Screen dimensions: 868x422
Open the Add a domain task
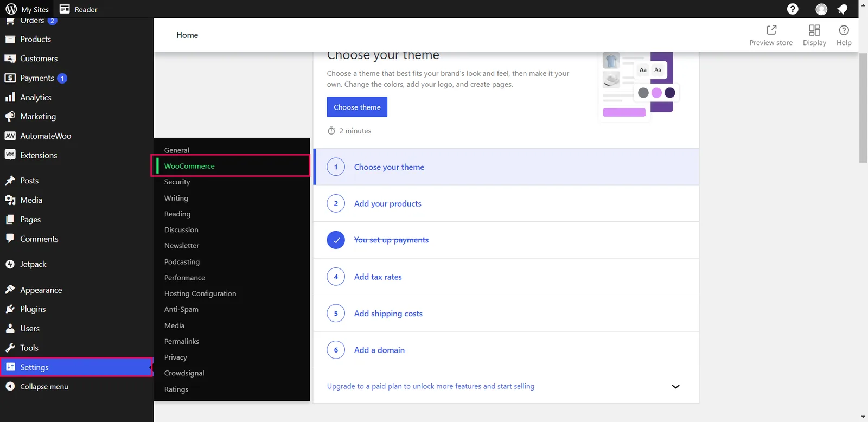pyautogui.click(x=506, y=350)
